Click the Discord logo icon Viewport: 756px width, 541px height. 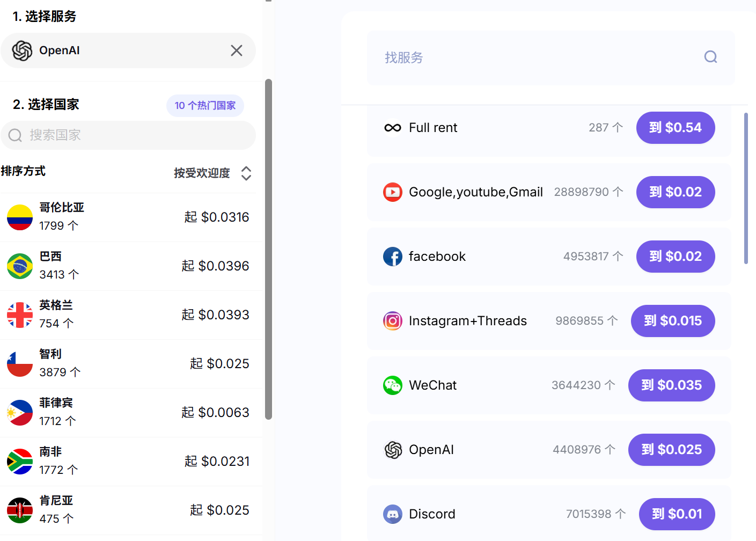[393, 514]
